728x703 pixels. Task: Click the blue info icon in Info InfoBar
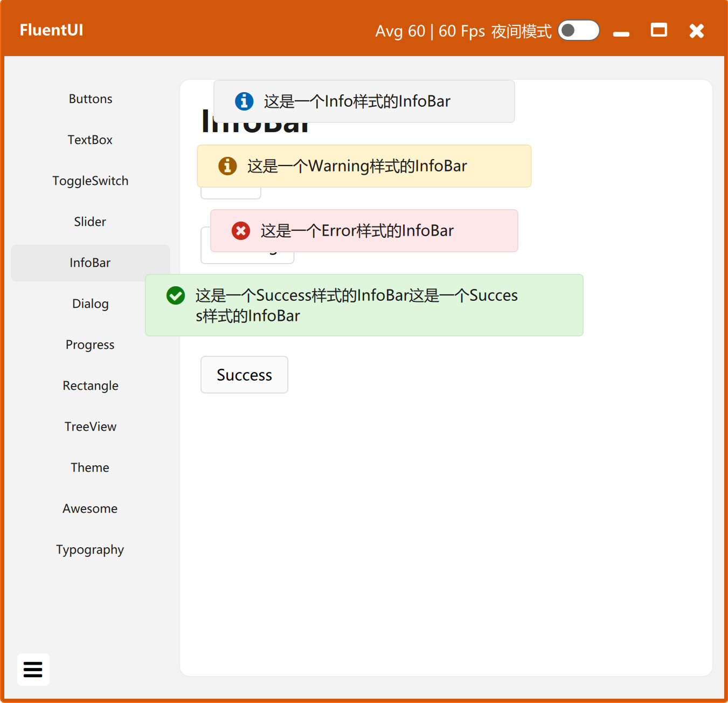(244, 101)
